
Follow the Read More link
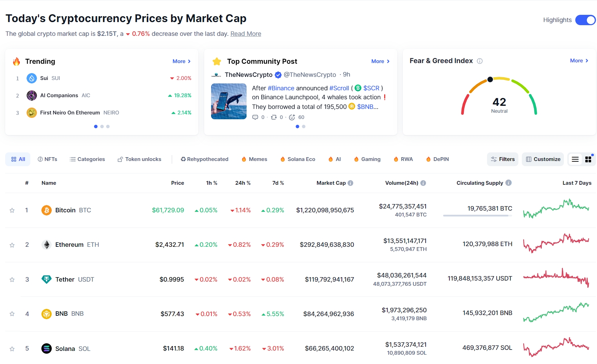click(x=246, y=34)
